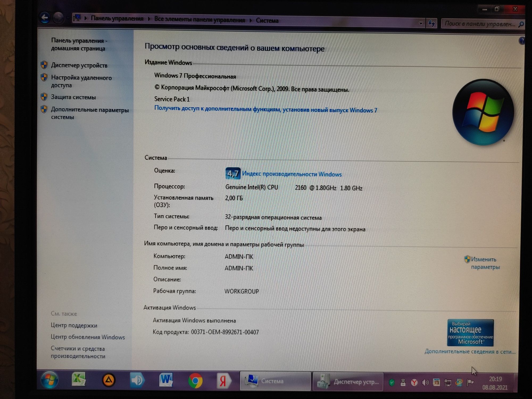
Task: Click the Yandex Browser tray icon
Action: 414,383
